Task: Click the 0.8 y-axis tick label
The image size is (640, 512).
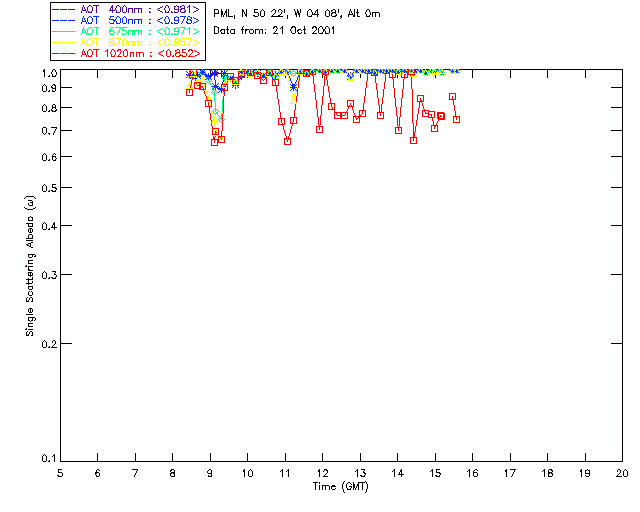Action: pyautogui.click(x=49, y=108)
